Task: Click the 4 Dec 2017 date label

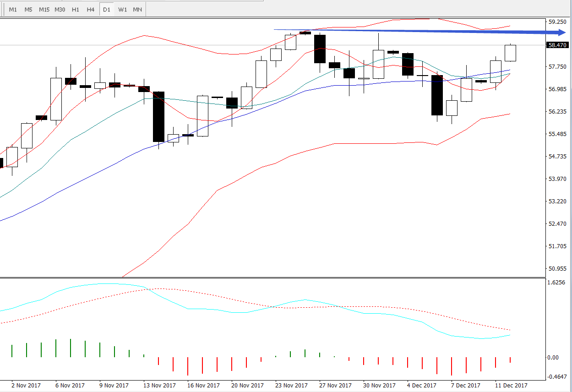Action: (423, 386)
